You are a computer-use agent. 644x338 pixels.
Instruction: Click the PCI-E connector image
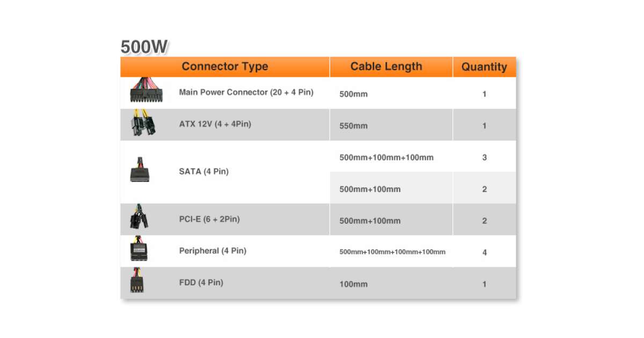(139, 217)
